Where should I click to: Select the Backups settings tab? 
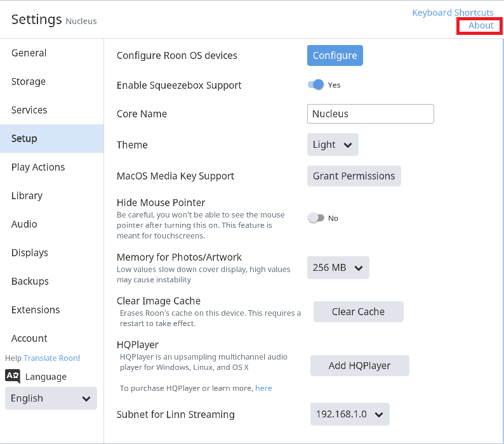pos(30,282)
